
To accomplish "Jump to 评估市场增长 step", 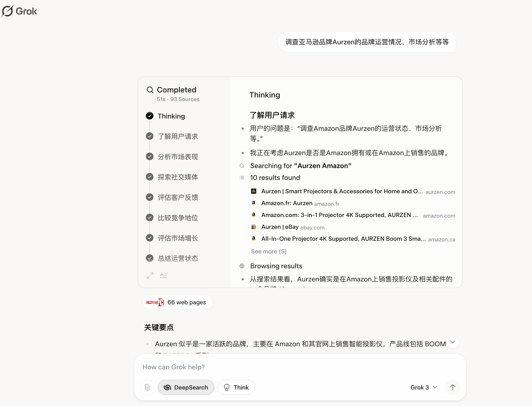I will point(178,238).
